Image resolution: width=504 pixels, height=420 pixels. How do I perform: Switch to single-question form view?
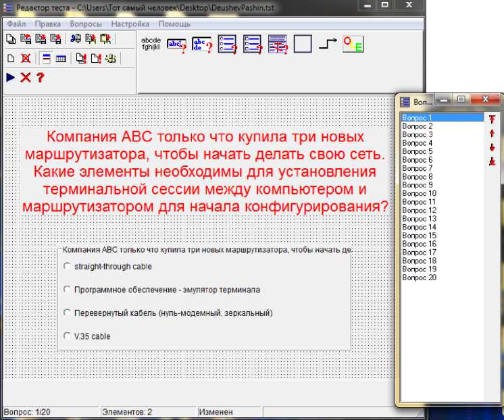click(x=47, y=59)
